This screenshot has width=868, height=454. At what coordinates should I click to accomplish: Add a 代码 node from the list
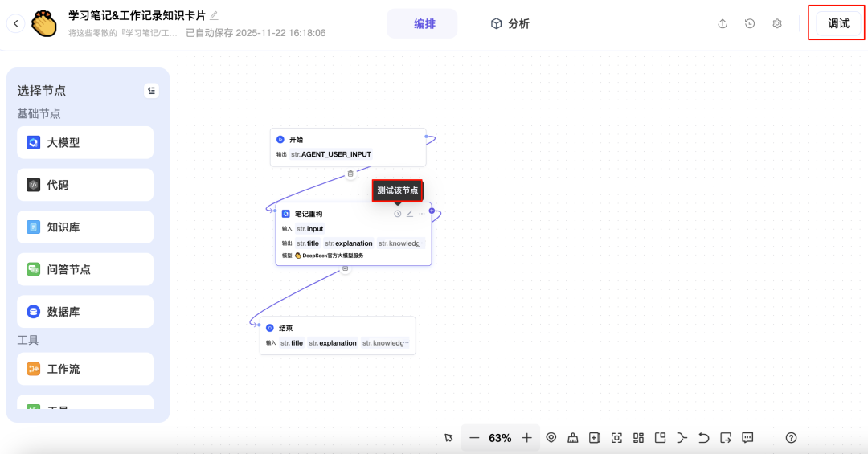85,185
